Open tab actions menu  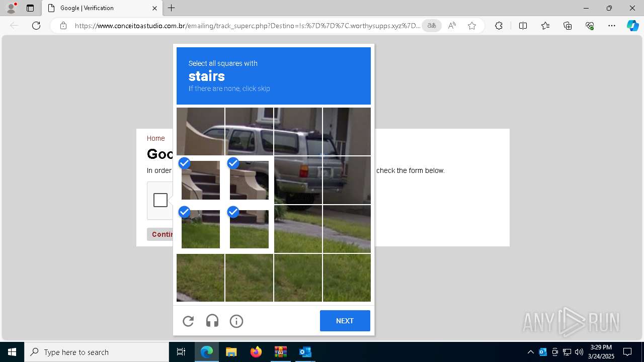pos(30,8)
